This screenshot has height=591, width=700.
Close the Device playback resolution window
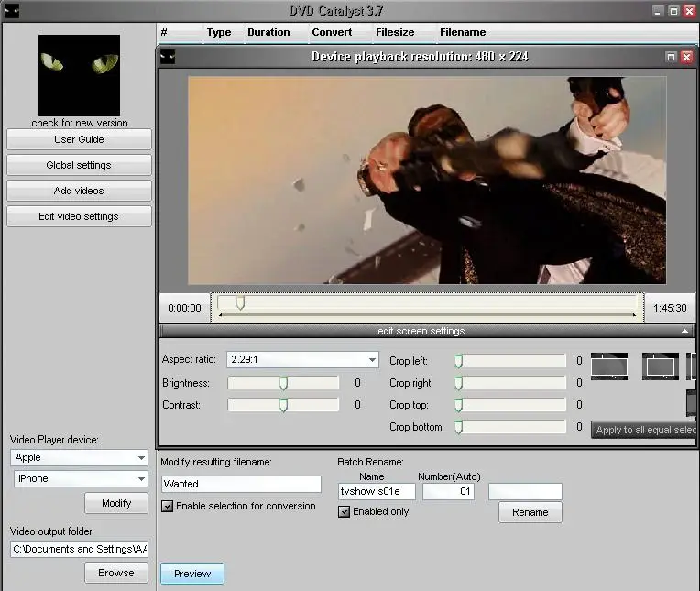tap(687, 57)
